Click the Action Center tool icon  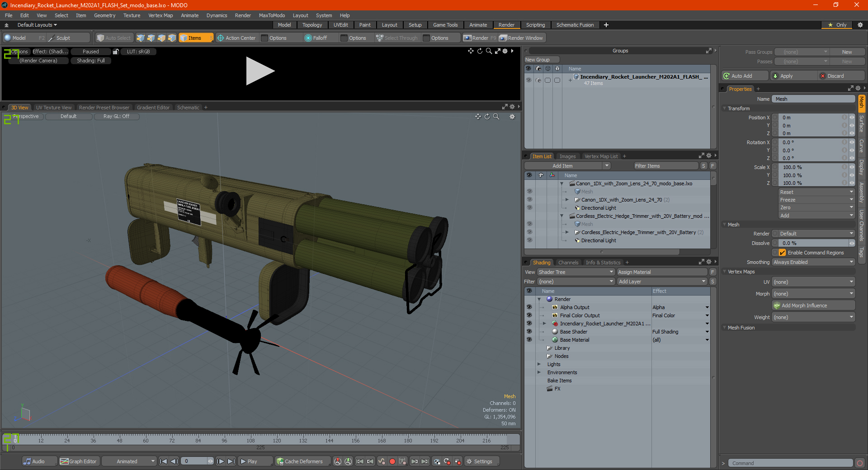tap(221, 38)
